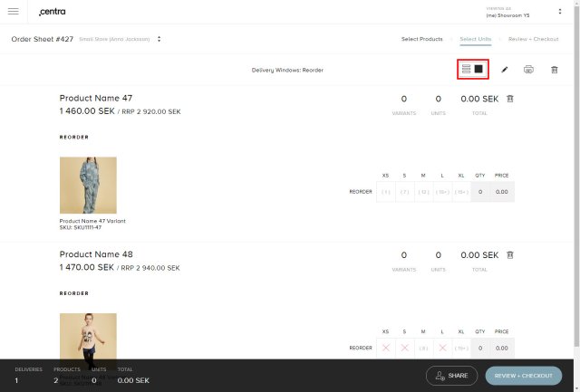Open the Product Name 47 Variant thumbnail

88,185
